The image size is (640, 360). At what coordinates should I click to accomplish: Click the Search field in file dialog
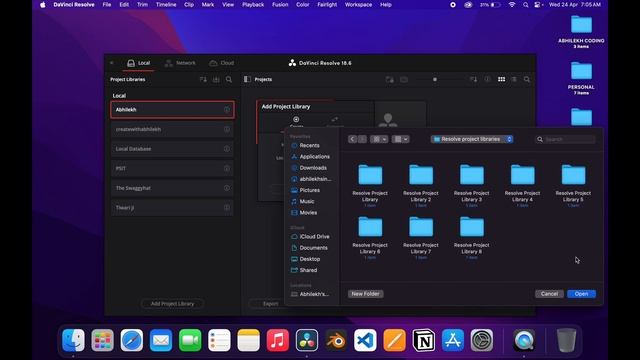pos(565,140)
